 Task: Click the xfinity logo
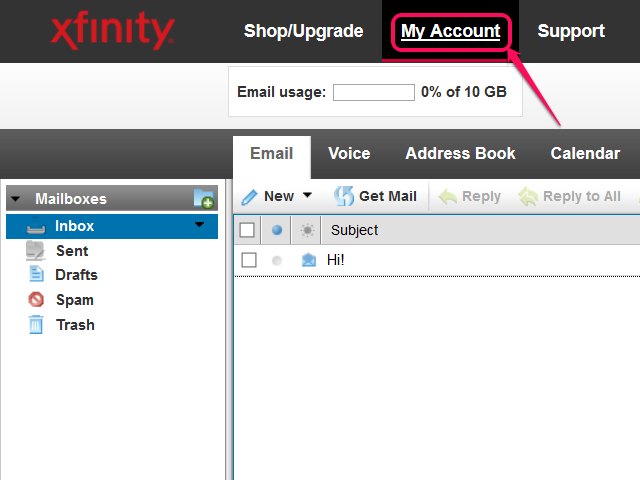click(x=112, y=30)
